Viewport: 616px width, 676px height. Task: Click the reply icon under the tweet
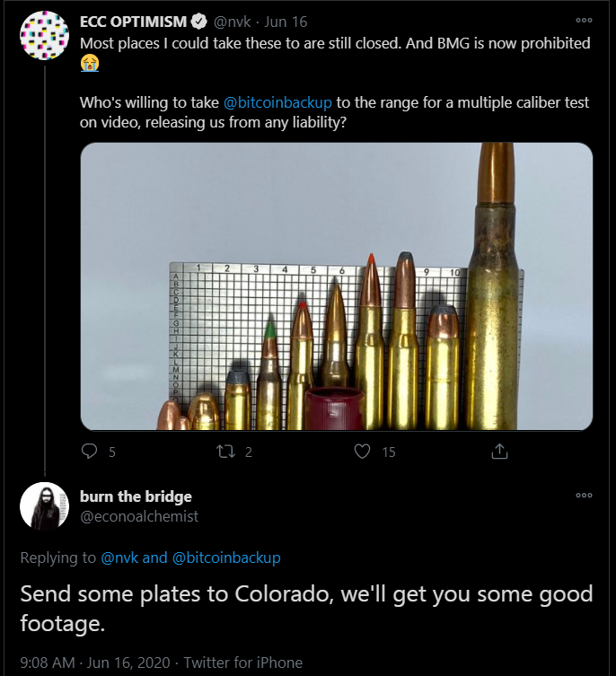[90, 452]
